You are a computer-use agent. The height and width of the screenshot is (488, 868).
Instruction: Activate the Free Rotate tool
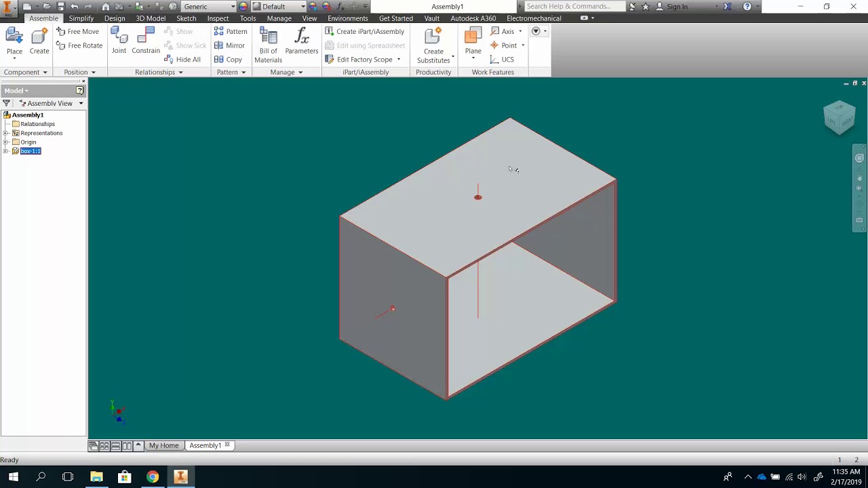click(79, 45)
